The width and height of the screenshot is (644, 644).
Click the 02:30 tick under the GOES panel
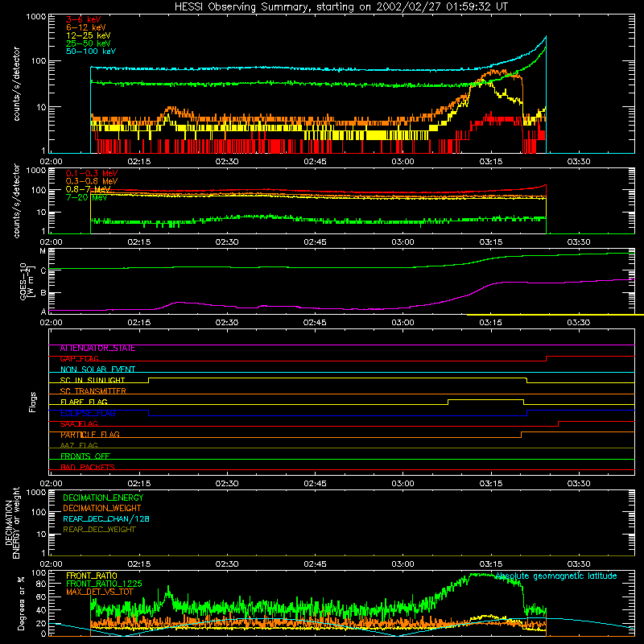(x=227, y=323)
